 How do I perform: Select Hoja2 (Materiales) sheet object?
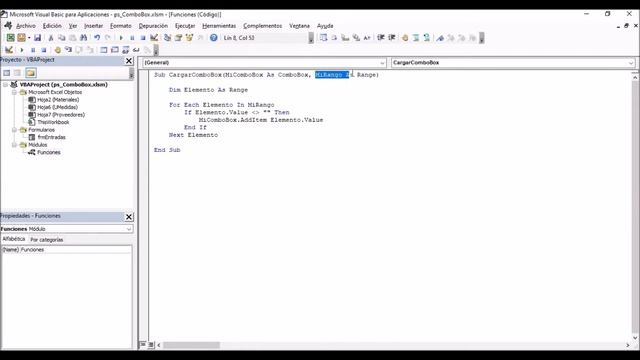point(58,100)
